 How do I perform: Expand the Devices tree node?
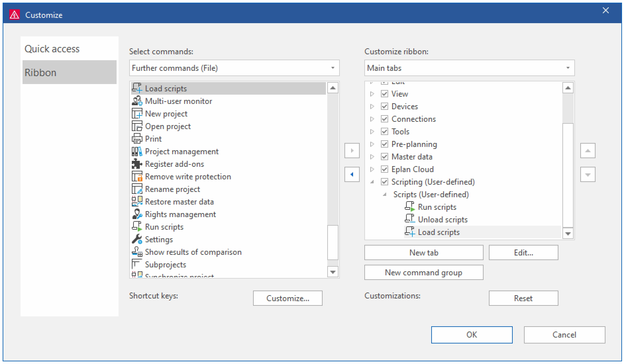pyautogui.click(x=372, y=106)
